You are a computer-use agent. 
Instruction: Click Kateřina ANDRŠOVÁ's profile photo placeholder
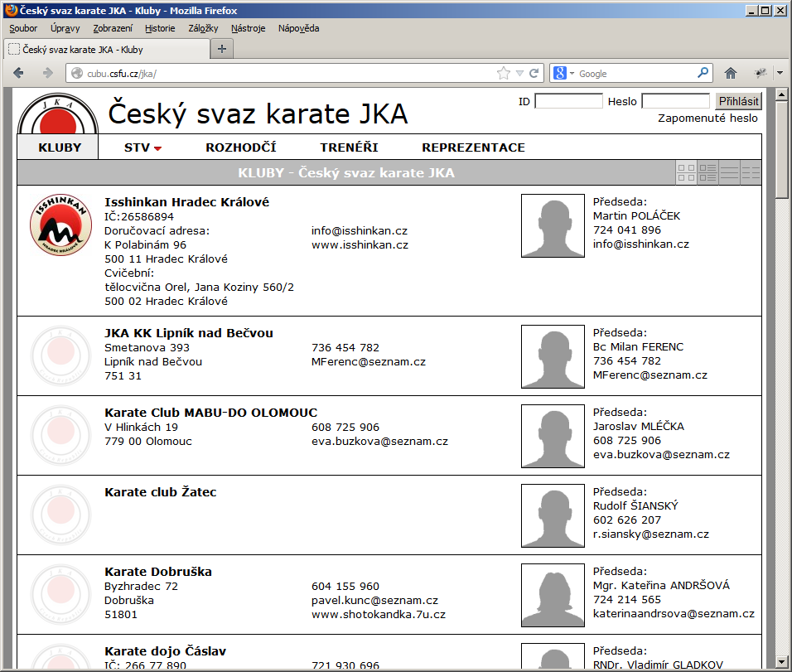click(x=553, y=595)
